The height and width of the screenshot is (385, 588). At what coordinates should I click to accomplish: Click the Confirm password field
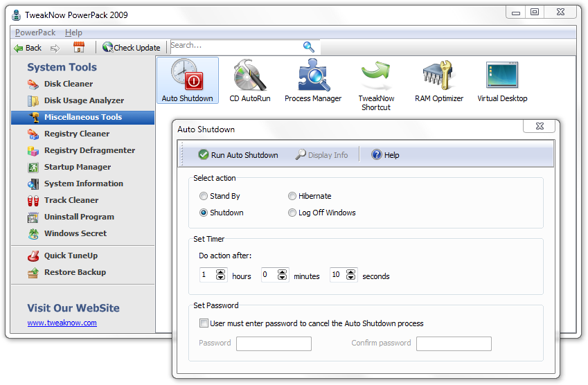tap(454, 343)
